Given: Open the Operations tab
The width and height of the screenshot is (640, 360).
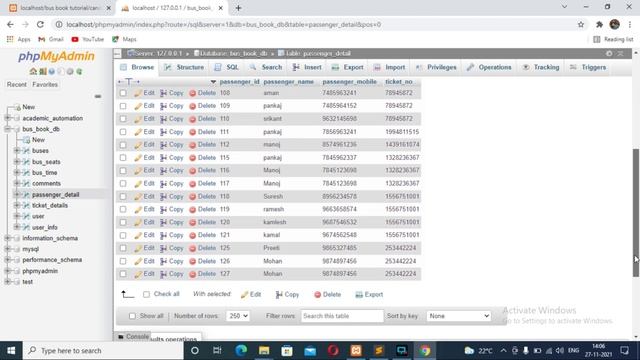Looking at the screenshot, I should coord(489,67).
